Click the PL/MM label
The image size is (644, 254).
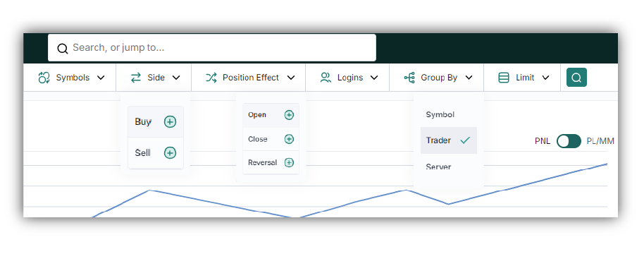[x=600, y=141]
